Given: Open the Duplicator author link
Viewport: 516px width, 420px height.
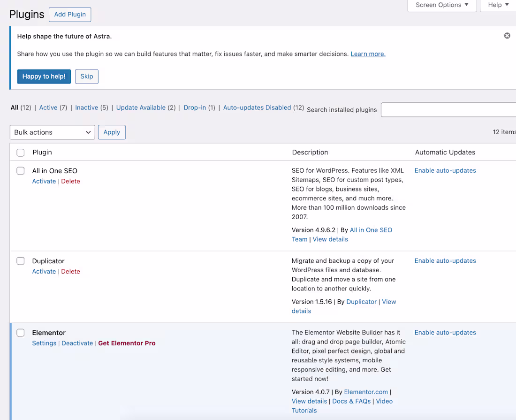Looking at the screenshot, I should (x=361, y=302).
